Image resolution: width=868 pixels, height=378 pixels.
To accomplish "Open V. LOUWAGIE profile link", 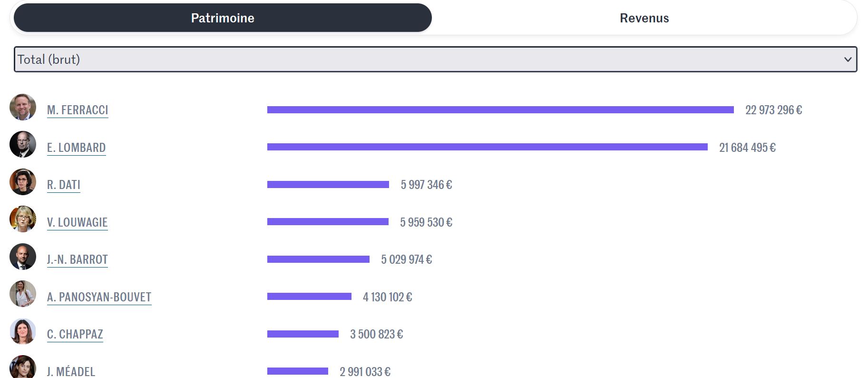I will point(77,222).
